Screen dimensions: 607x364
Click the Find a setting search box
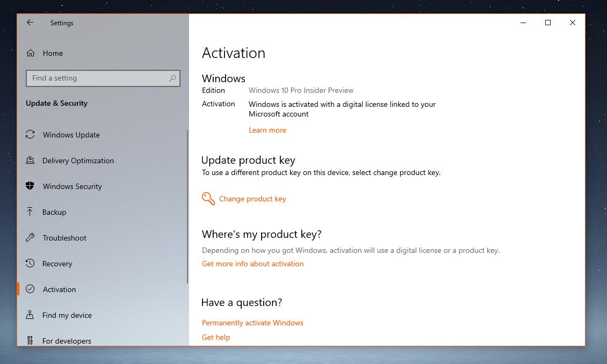tap(103, 78)
